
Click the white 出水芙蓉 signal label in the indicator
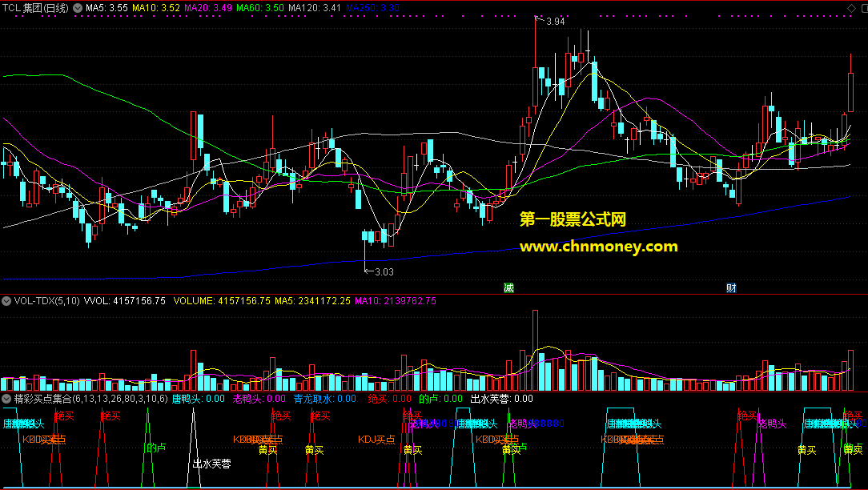[211, 464]
